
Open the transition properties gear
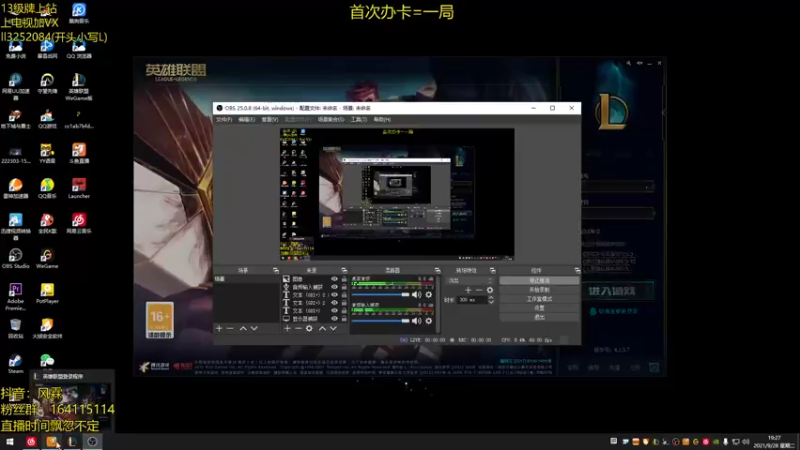(x=490, y=290)
